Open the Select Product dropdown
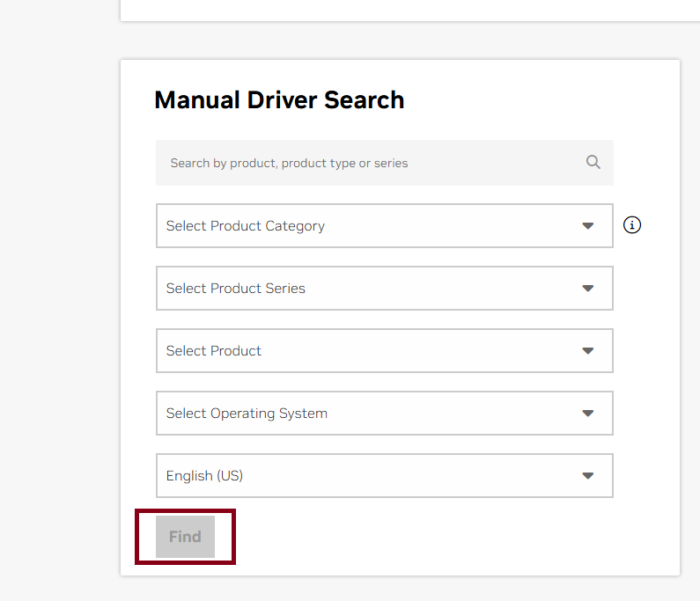Viewport: 700px width, 601px height. click(384, 351)
